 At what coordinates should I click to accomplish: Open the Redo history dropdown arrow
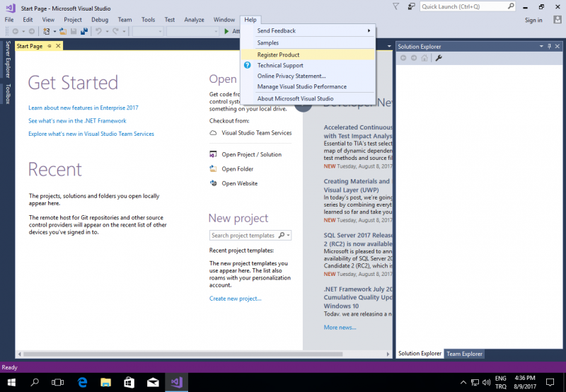[124, 31]
